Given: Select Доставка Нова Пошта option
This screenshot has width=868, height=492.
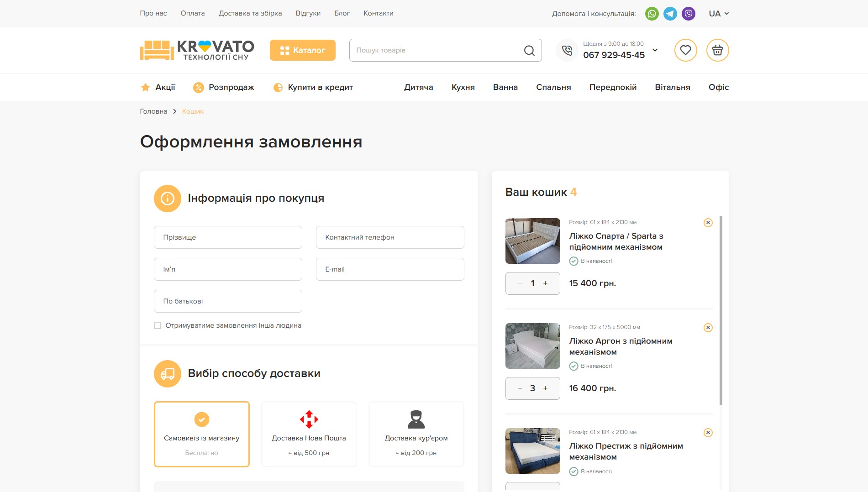Looking at the screenshot, I should coord(309,434).
